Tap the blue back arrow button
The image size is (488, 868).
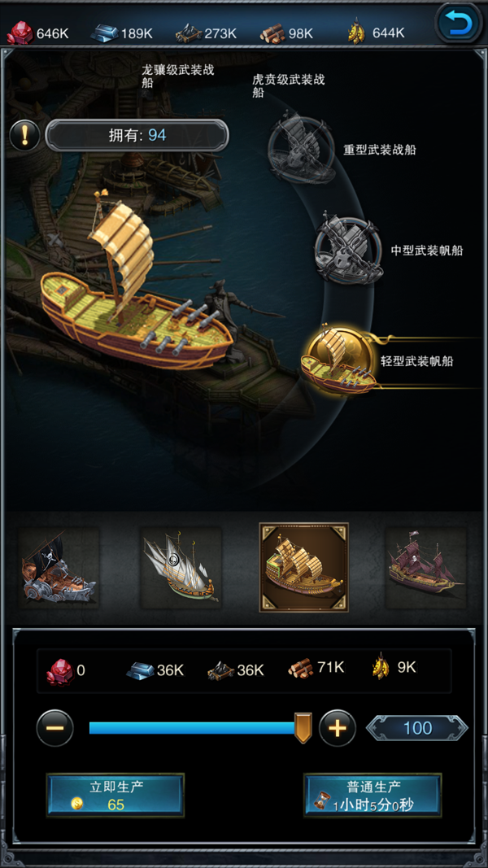[458, 24]
